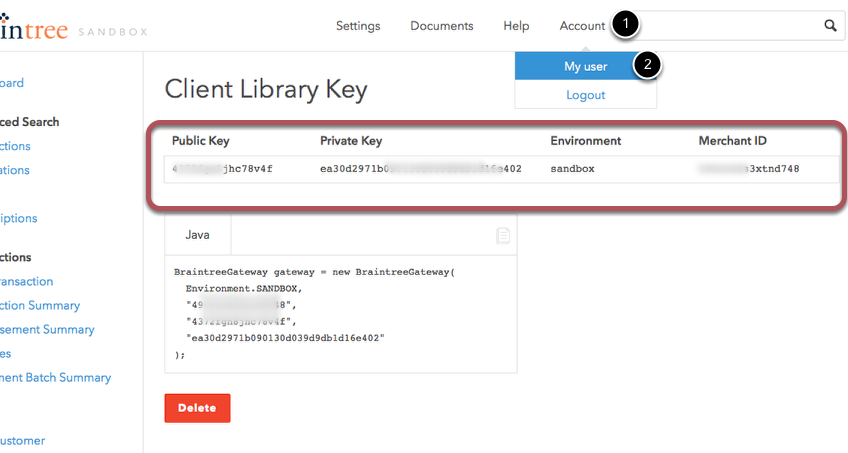
Task: Click the Merchant ID column header
Action: (x=732, y=141)
